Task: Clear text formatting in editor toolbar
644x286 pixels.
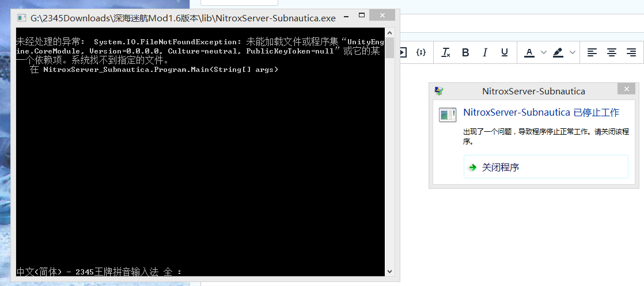Action: (x=446, y=52)
